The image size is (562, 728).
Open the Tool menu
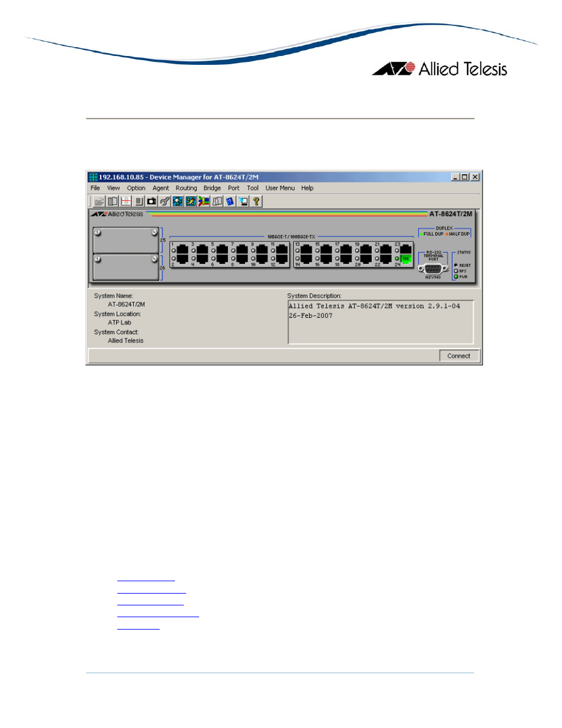[253, 188]
